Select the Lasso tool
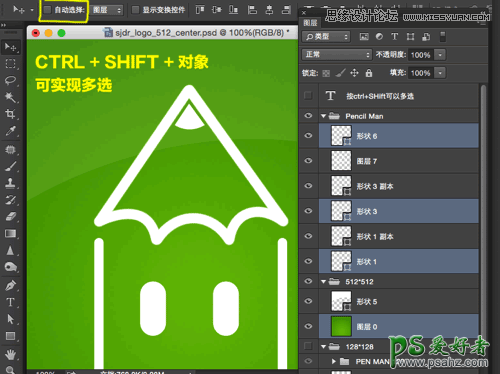This screenshot has width=500, height=374. [x=10, y=80]
